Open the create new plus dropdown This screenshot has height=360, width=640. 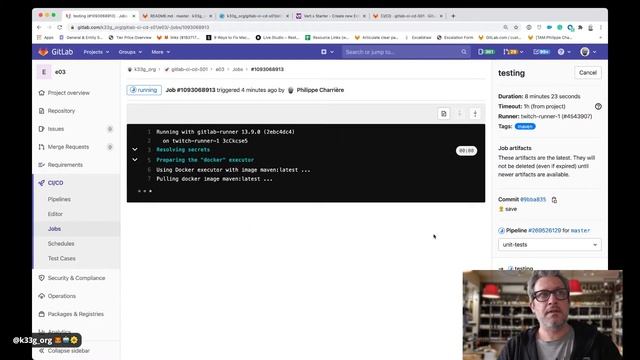(327, 52)
